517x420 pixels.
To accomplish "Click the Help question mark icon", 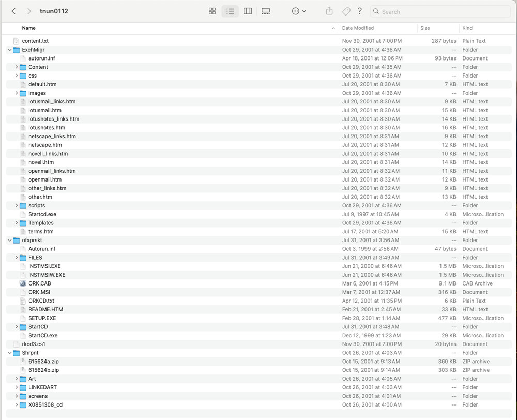I will tap(360, 11).
